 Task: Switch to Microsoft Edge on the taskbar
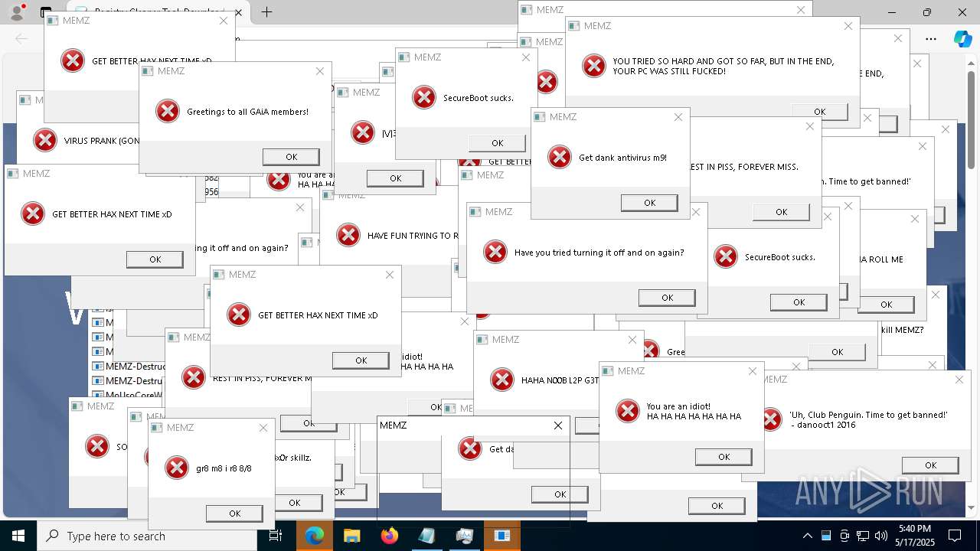coord(315,536)
